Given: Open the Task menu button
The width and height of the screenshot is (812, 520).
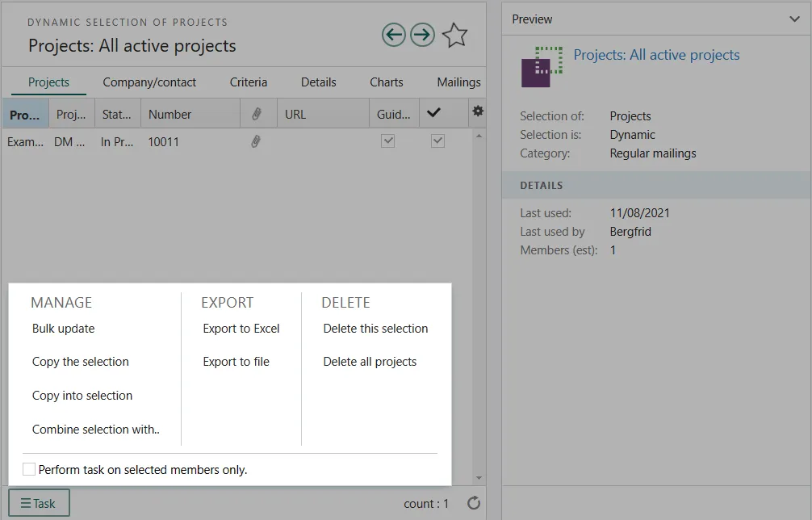Looking at the screenshot, I should [39, 503].
